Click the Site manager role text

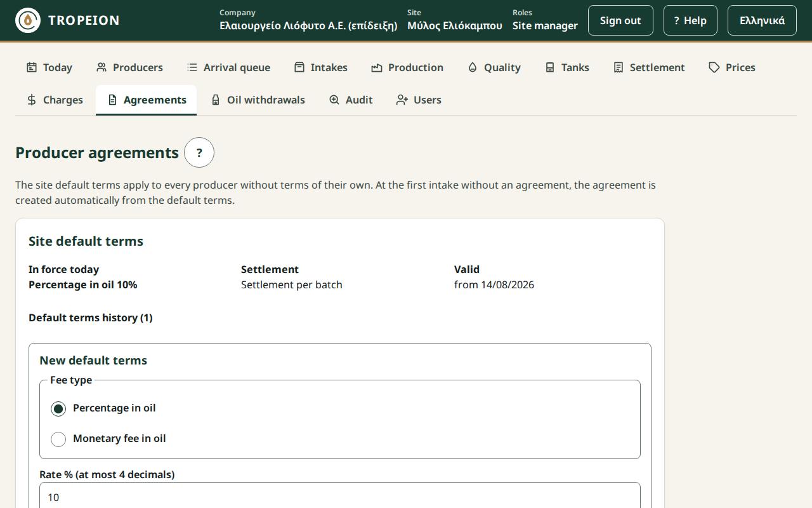pos(545,26)
